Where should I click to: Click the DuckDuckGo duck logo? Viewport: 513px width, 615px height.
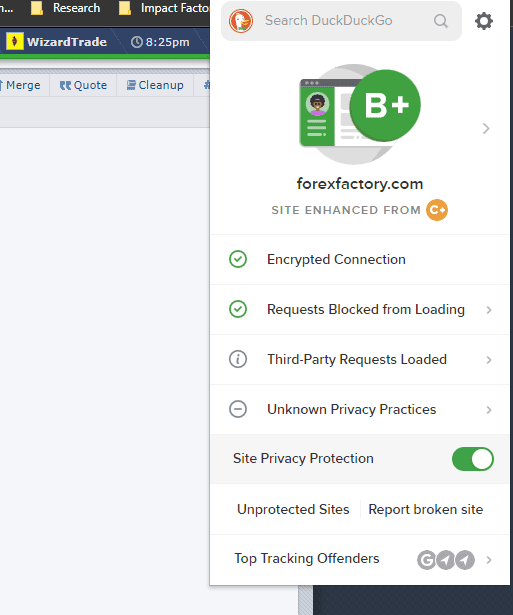241,21
